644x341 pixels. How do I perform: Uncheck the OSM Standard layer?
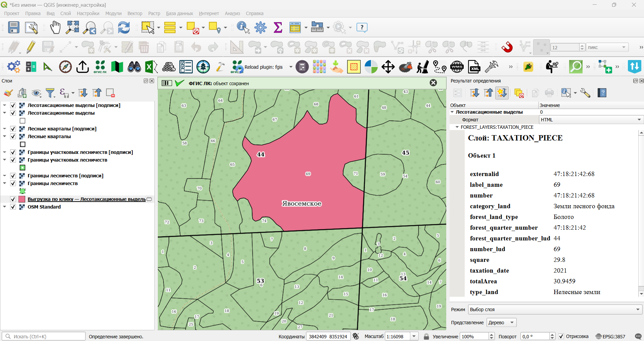pos(13,207)
